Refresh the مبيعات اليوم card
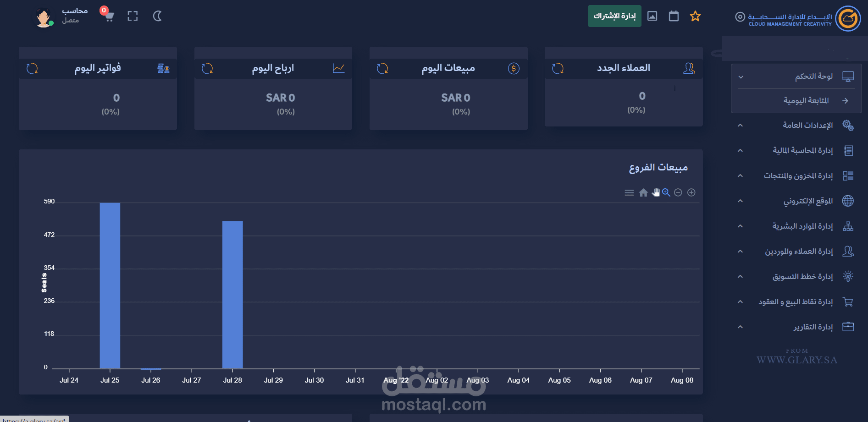The image size is (868, 422). pyautogui.click(x=382, y=68)
